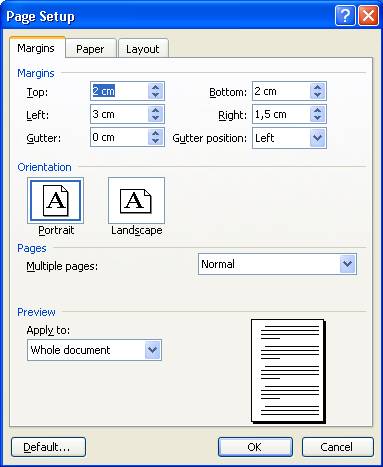The image size is (383, 467).
Task: Click the page preview thumbnail
Action: (x=288, y=371)
